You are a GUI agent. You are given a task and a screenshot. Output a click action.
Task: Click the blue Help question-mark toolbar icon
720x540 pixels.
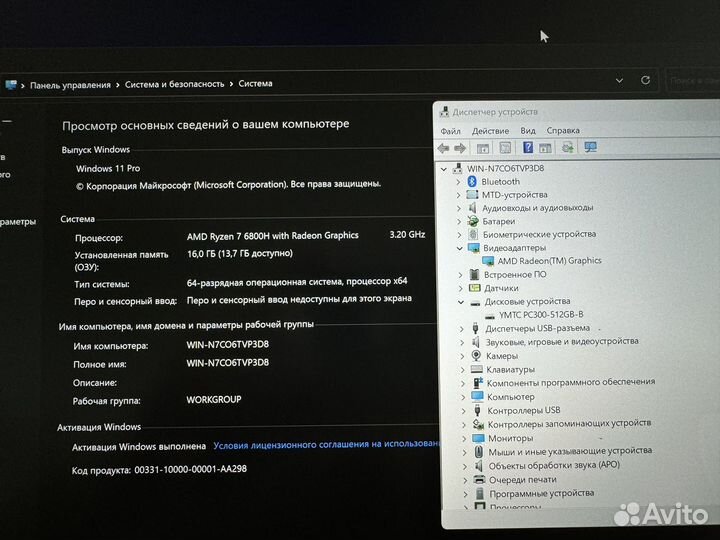[528, 147]
